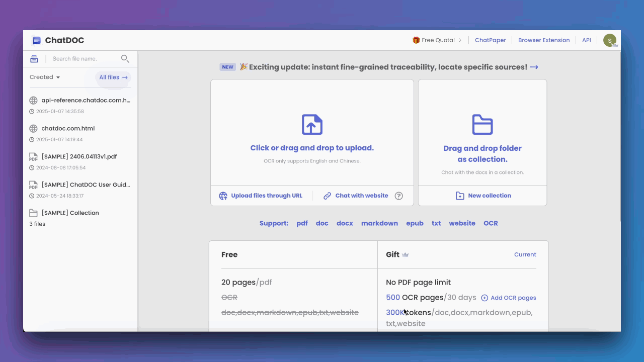Select the chatdoc.com.html file in sidebar
The width and height of the screenshot is (644, 362).
(68, 128)
